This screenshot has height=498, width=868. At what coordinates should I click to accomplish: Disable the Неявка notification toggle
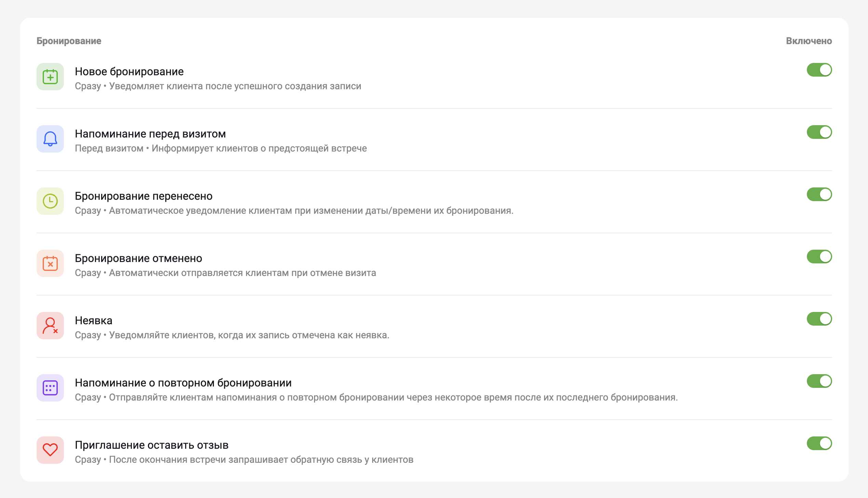(819, 319)
